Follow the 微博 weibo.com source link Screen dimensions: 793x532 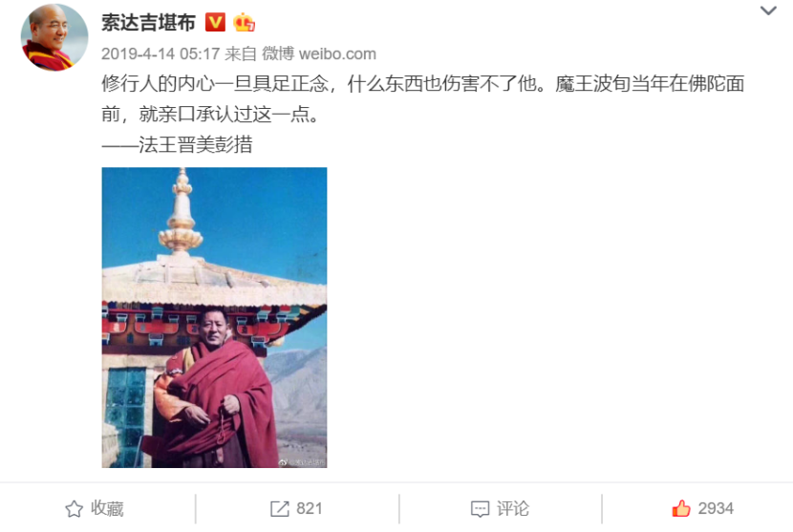[318, 53]
